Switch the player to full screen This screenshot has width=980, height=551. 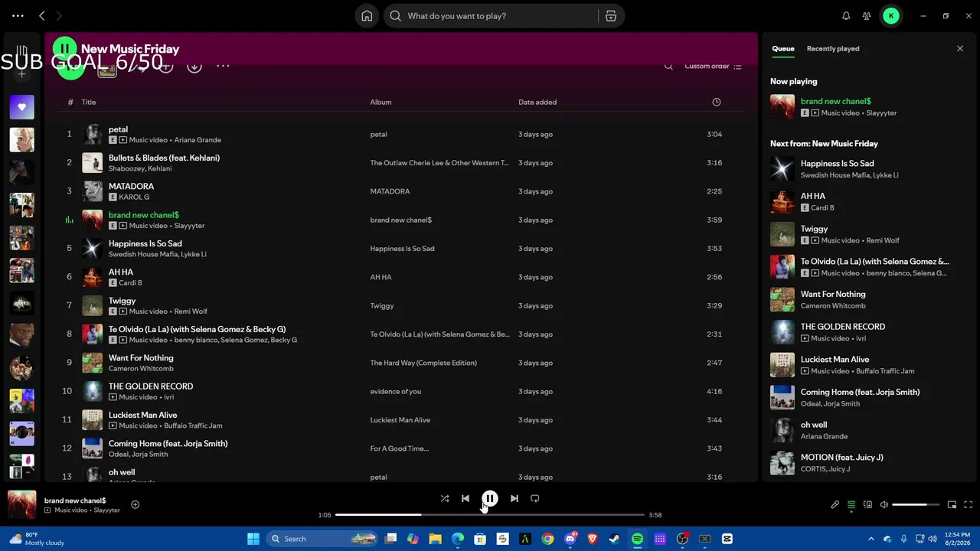(x=969, y=505)
